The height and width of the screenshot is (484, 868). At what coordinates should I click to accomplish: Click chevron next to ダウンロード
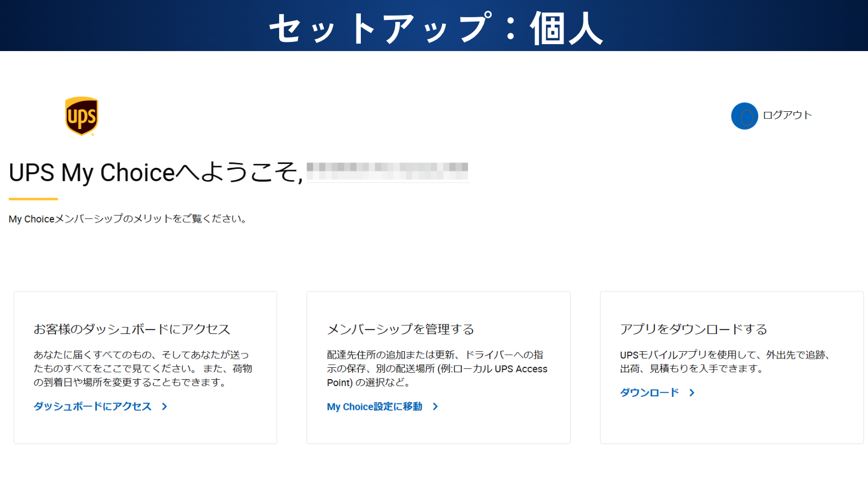click(692, 393)
